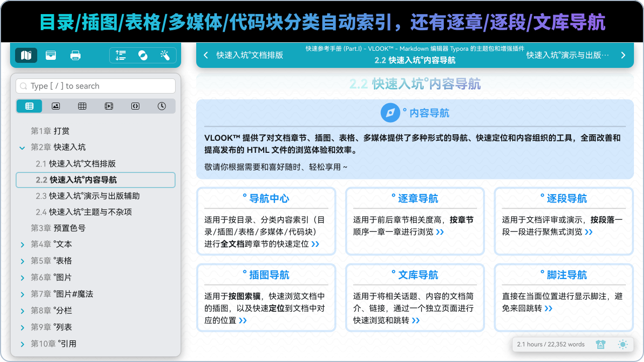Screen dimensions: 644x362
Task: Expand 第9章 °列表 chevron
Action: coord(22,328)
